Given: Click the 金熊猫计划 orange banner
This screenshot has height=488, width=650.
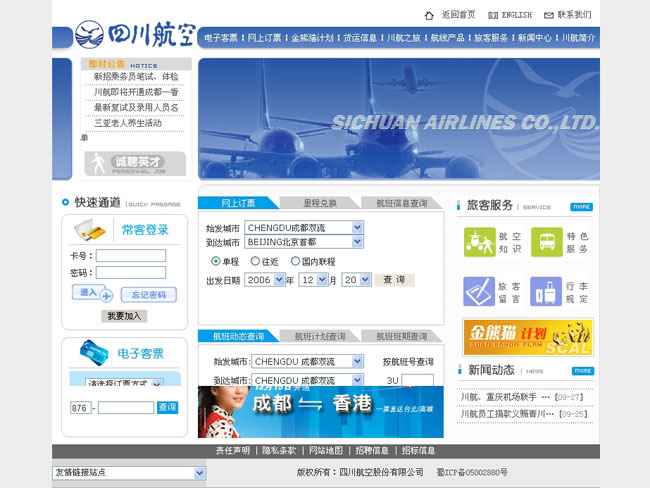Looking at the screenshot, I should pos(528,336).
